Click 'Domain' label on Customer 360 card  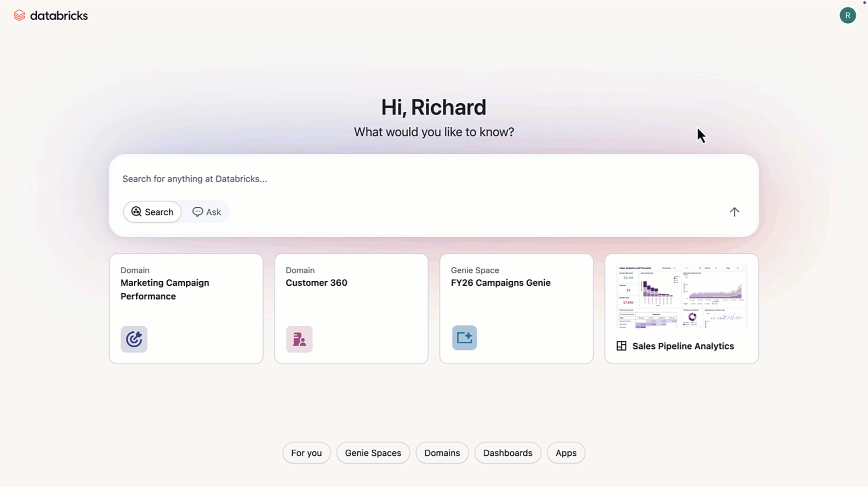click(300, 270)
